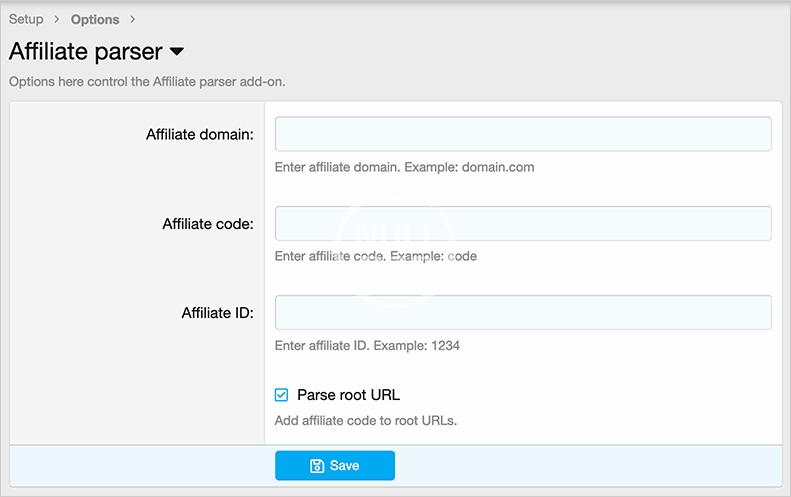Click the 'Parse root URL' checkbox label

[x=348, y=395]
